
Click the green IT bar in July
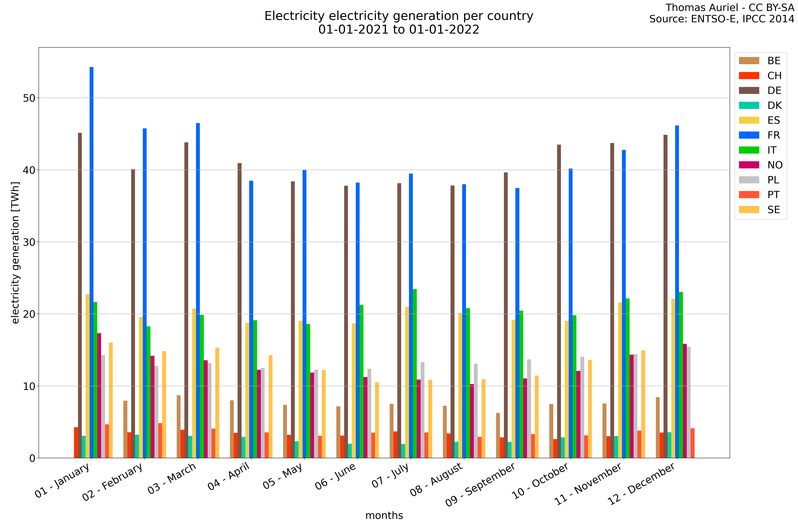(x=415, y=373)
